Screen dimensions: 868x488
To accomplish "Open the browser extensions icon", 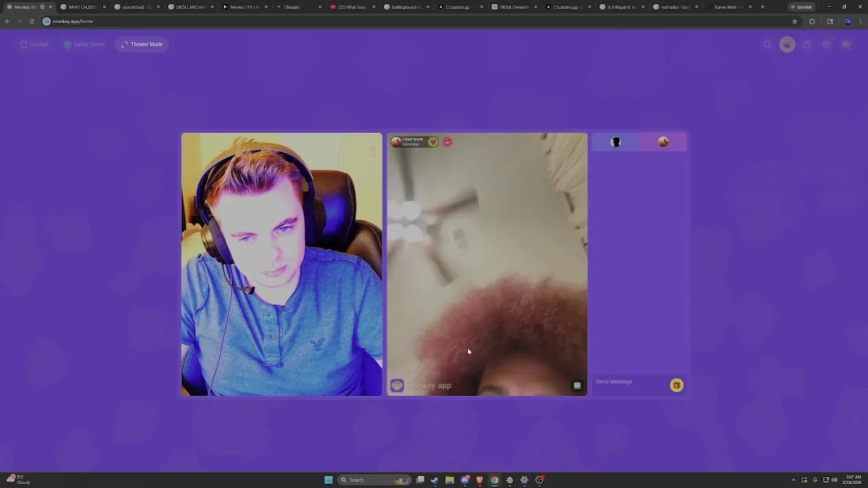I will pos(812,21).
